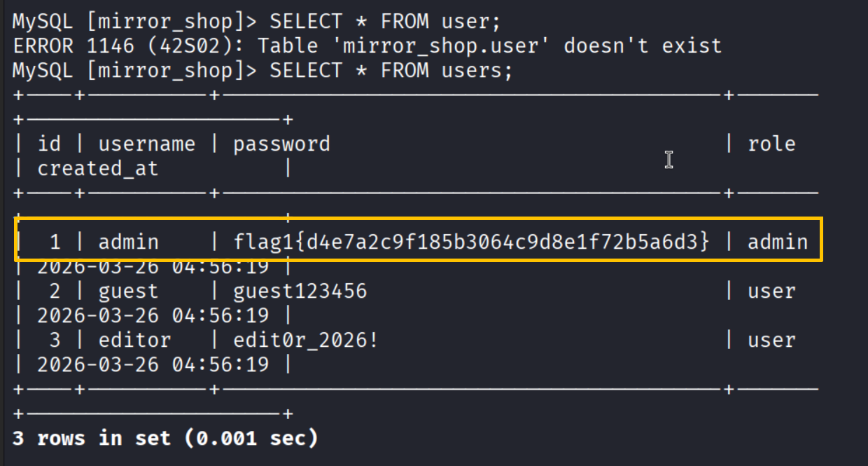Click the edit0r_2026! password entry
The height and width of the screenshot is (466, 868).
point(306,341)
